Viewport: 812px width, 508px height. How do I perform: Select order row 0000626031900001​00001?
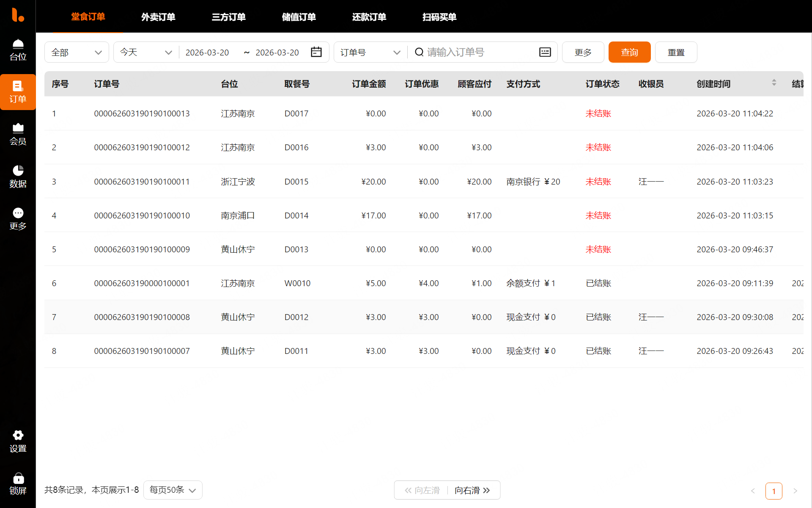[142, 283]
